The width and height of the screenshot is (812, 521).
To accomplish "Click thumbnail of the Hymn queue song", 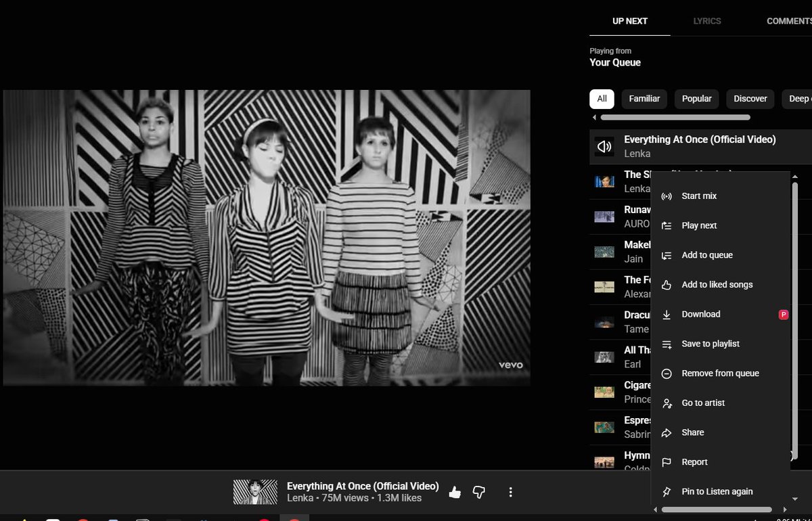I will (604, 463).
